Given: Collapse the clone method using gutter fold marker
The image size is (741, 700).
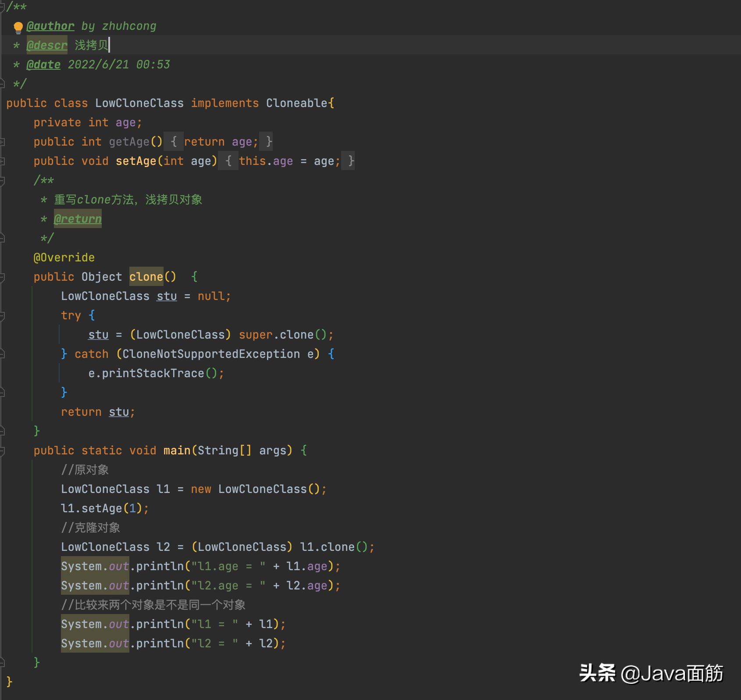Looking at the screenshot, I should coord(2,277).
